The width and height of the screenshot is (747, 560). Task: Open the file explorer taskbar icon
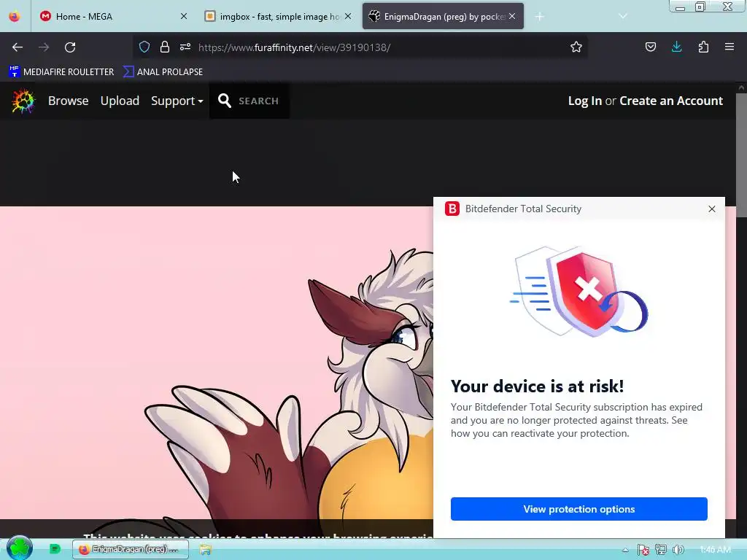(x=205, y=550)
